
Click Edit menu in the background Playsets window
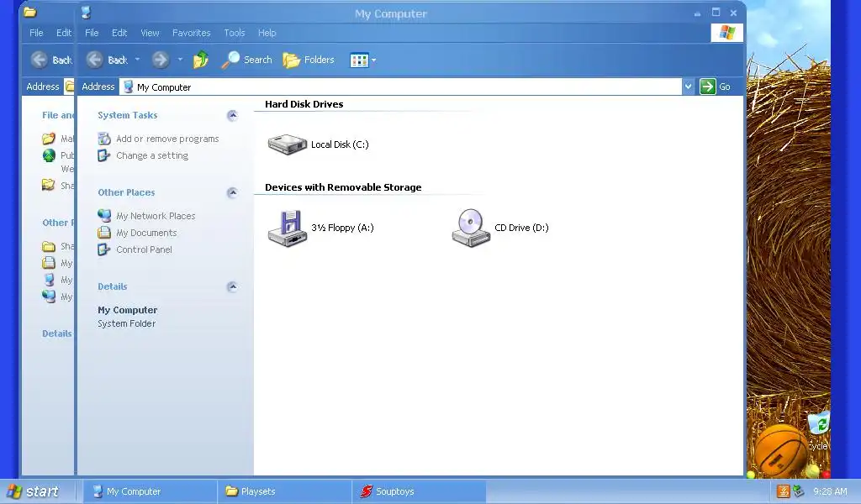tap(64, 33)
